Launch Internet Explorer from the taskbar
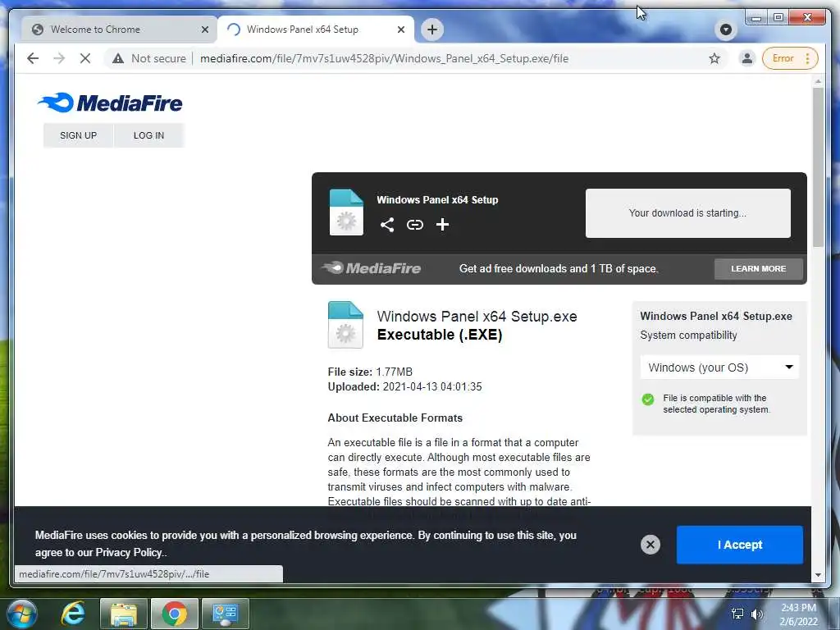Screen dimensions: 840x630 [73, 614]
